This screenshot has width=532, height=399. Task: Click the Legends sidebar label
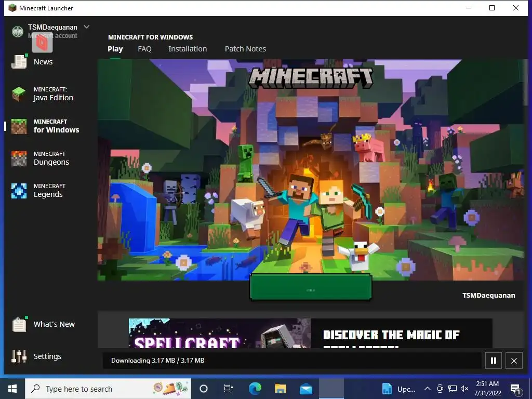pos(48,194)
